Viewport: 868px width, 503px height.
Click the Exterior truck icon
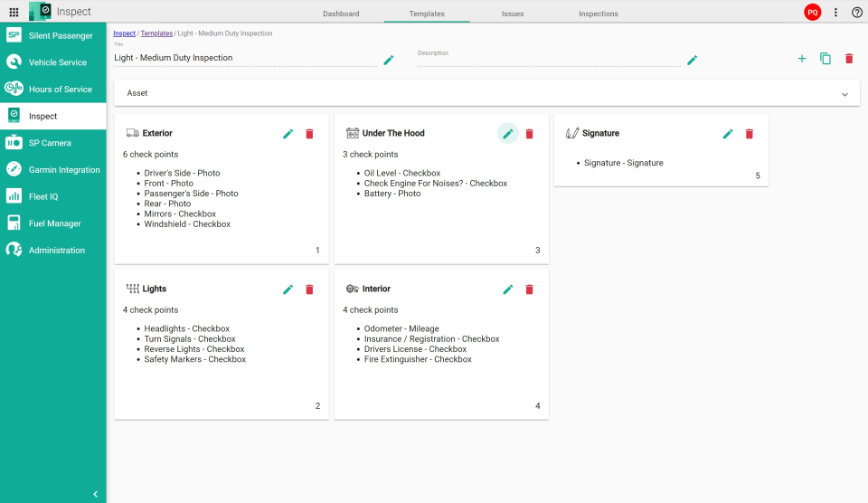pyautogui.click(x=132, y=133)
